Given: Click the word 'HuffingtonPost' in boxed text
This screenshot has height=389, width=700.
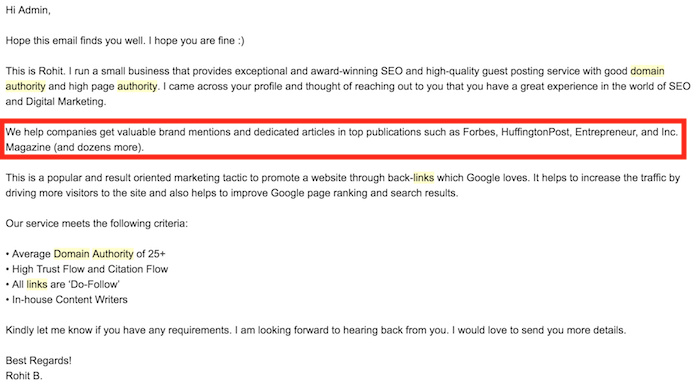Looking at the screenshot, I should [x=535, y=132].
